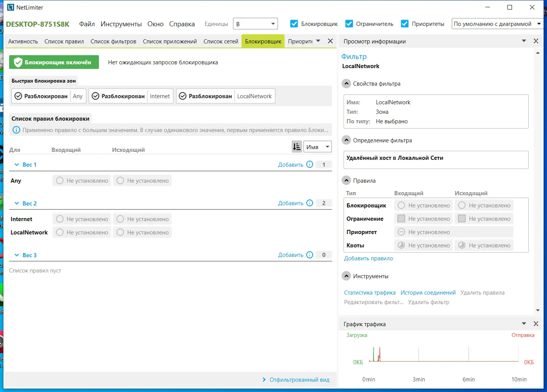Click Добавить link in Вес 1 row
Image resolution: width=547 pixels, height=392 pixels.
[291, 164]
